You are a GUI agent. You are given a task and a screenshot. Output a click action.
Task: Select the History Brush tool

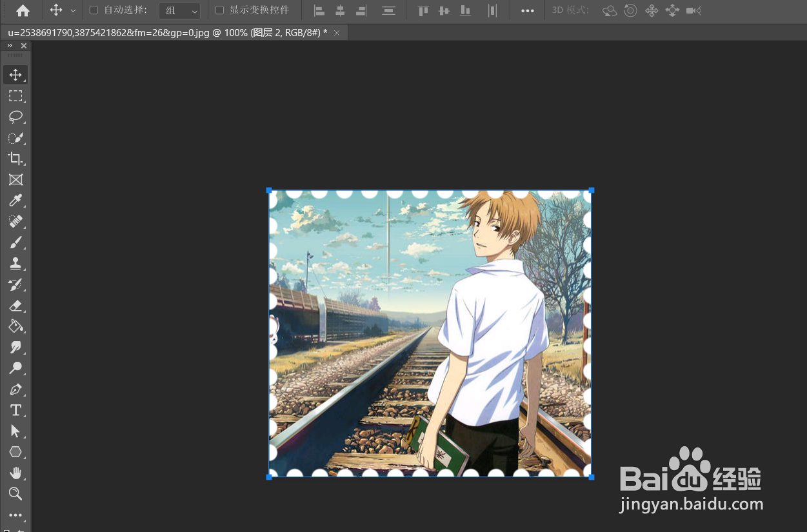click(15, 284)
